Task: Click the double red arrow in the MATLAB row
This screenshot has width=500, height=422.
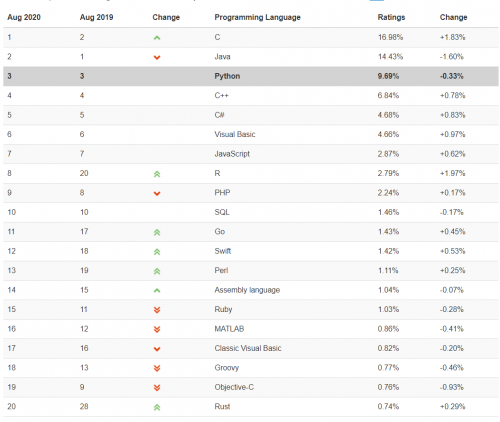Action: point(157,329)
